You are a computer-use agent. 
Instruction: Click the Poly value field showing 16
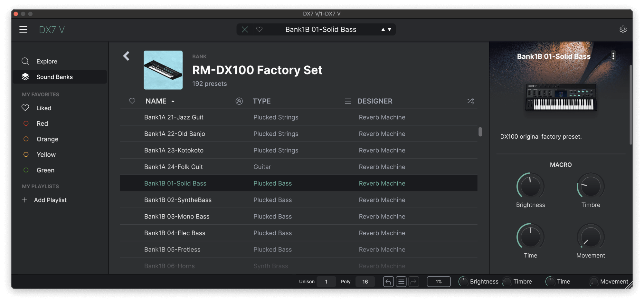click(365, 281)
